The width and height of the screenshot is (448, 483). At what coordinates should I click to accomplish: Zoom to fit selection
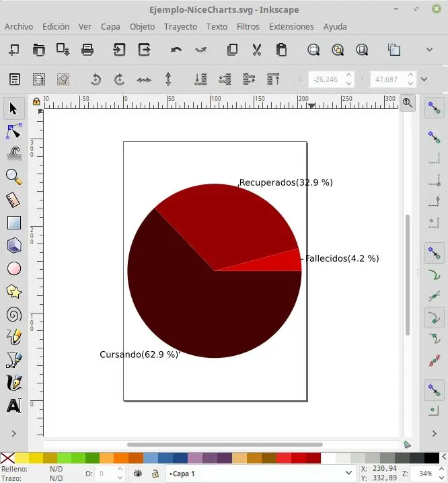click(x=313, y=50)
